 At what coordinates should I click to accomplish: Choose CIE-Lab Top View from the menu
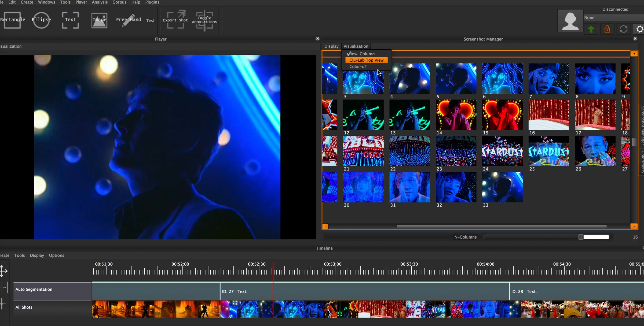click(x=366, y=60)
